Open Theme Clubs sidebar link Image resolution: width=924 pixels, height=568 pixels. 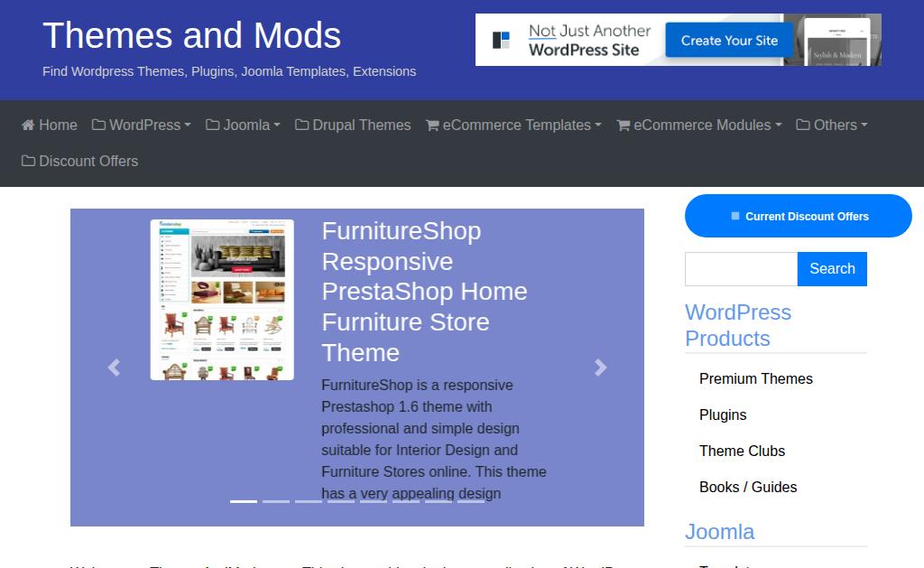coord(742,451)
